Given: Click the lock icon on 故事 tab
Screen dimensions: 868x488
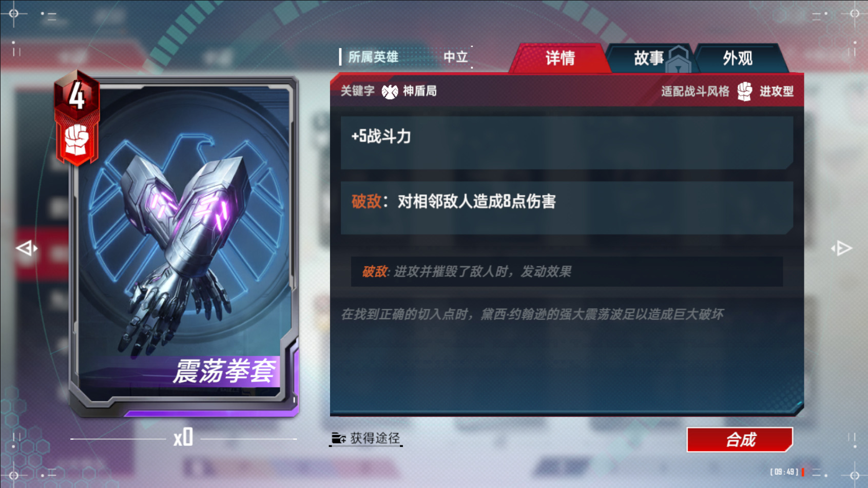Looking at the screenshot, I should coord(679,60).
